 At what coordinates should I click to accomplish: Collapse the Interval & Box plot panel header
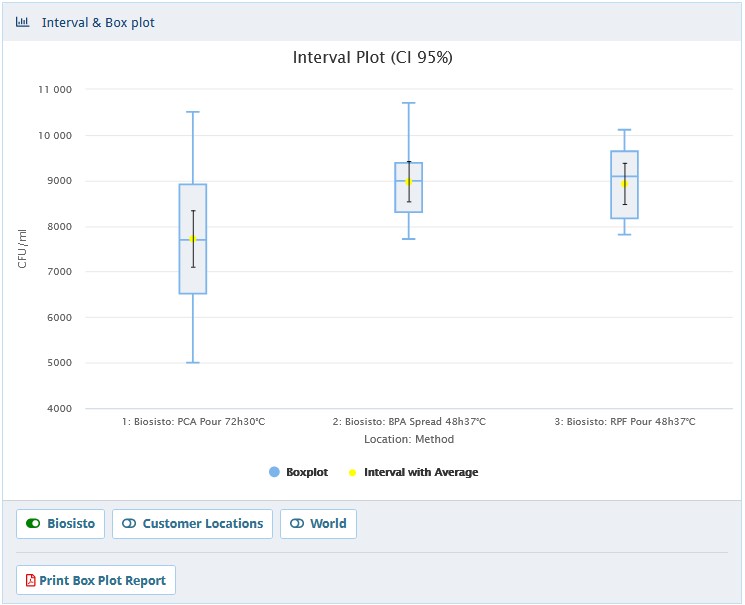98,22
